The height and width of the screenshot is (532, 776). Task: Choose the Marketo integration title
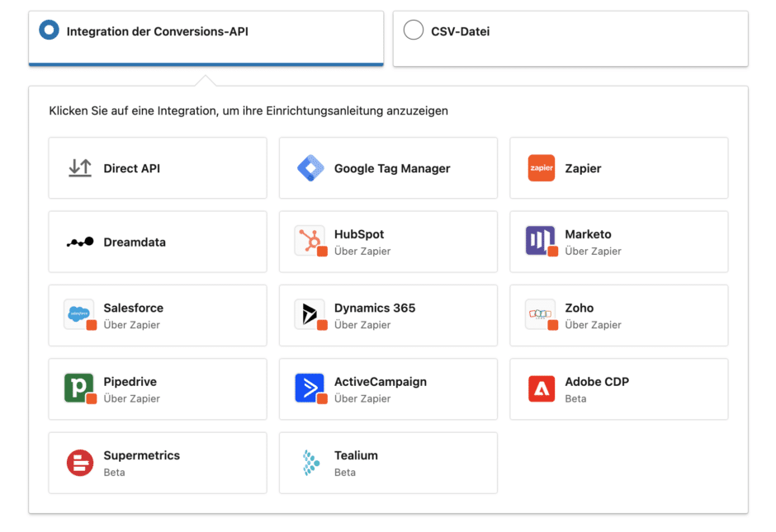click(x=588, y=234)
